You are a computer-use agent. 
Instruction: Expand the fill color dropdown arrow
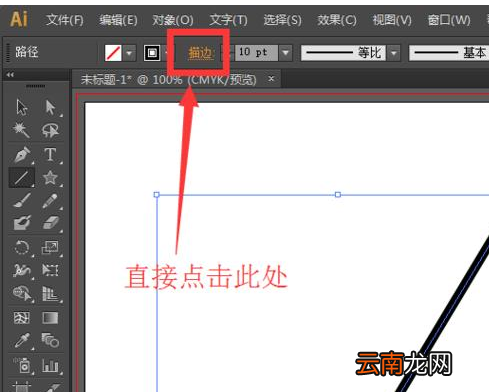point(129,53)
